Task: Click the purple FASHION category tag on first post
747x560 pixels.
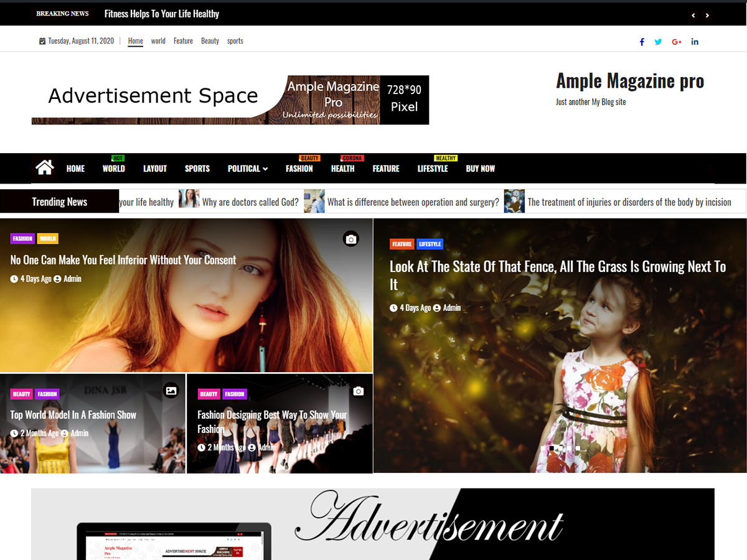Action: click(x=22, y=238)
